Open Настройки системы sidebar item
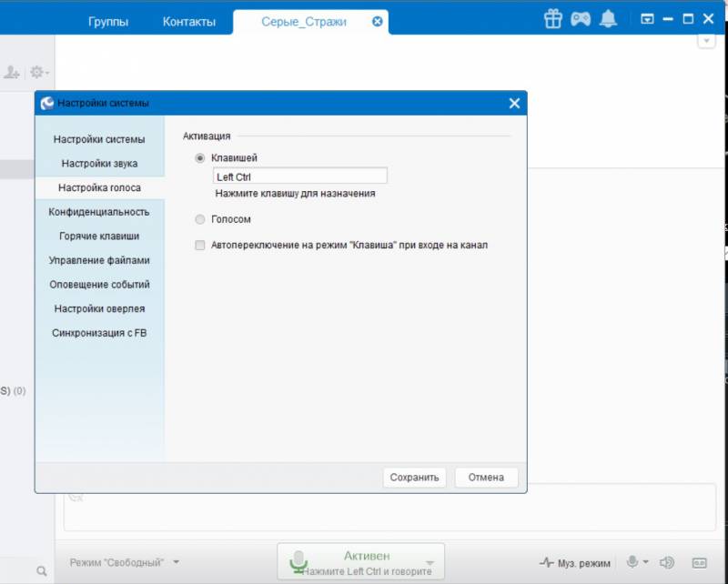The image size is (728, 584). point(99,139)
